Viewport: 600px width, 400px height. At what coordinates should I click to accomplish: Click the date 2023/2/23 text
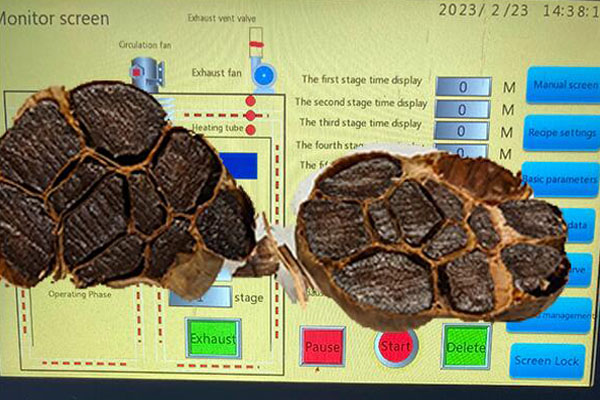coord(483,10)
